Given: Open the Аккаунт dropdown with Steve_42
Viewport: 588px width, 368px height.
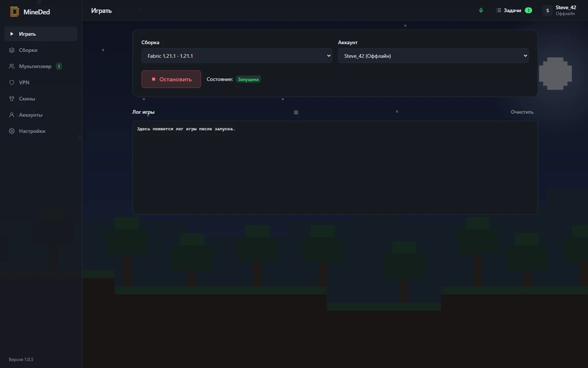Looking at the screenshot, I should (433, 56).
